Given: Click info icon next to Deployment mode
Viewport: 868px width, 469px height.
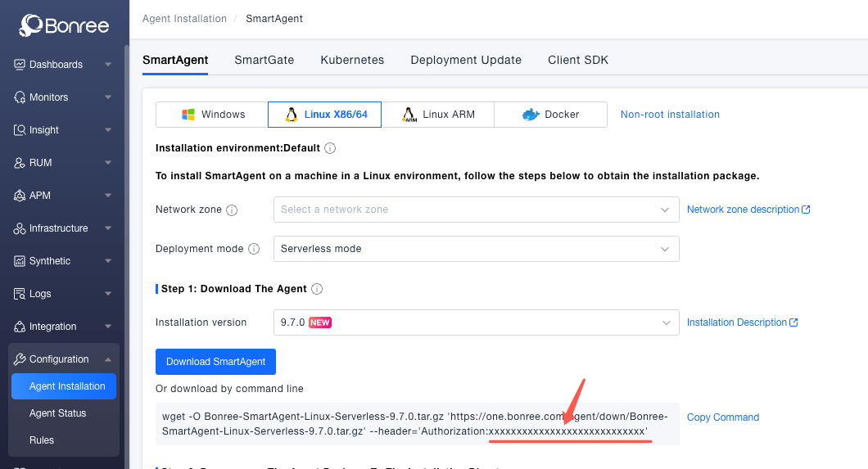Looking at the screenshot, I should click(x=254, y=249).
